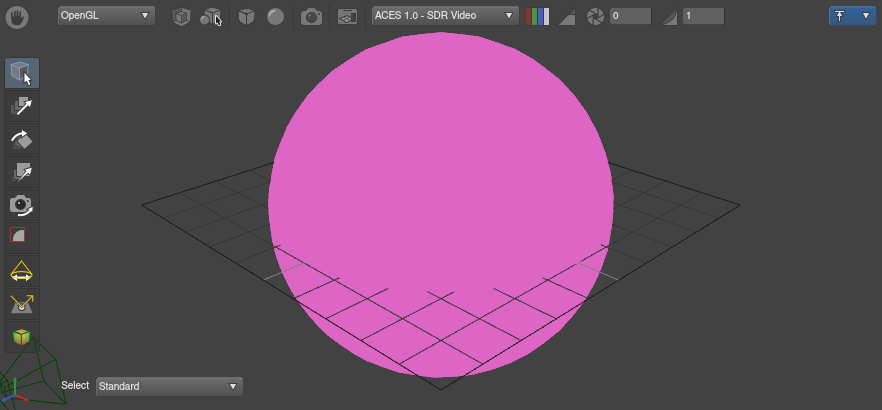Activate the translate manipulator tool
Screen dimensions: 882x410
coord(22,106)
